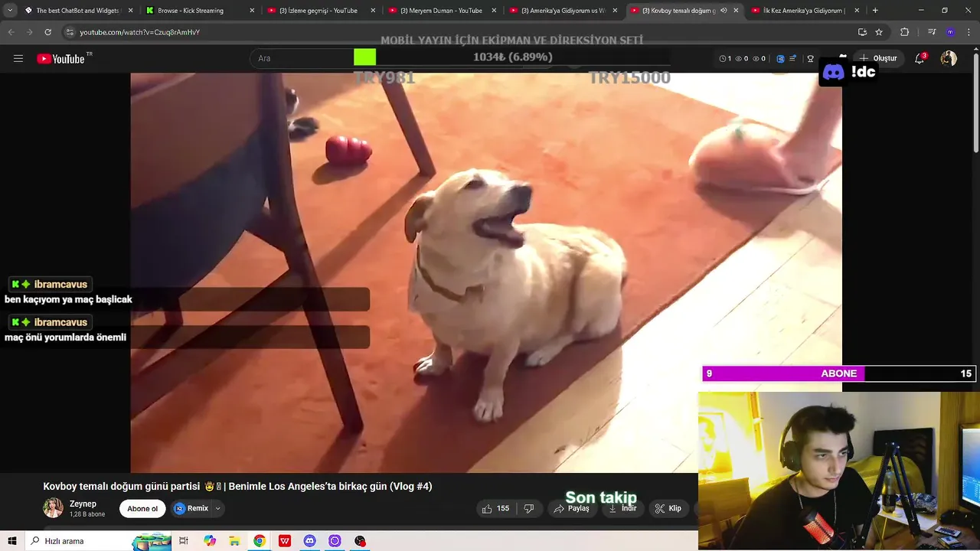This screenshot has width=980, height=551.
Task: Open Zeynep's channel avatar
Action: 53,508
